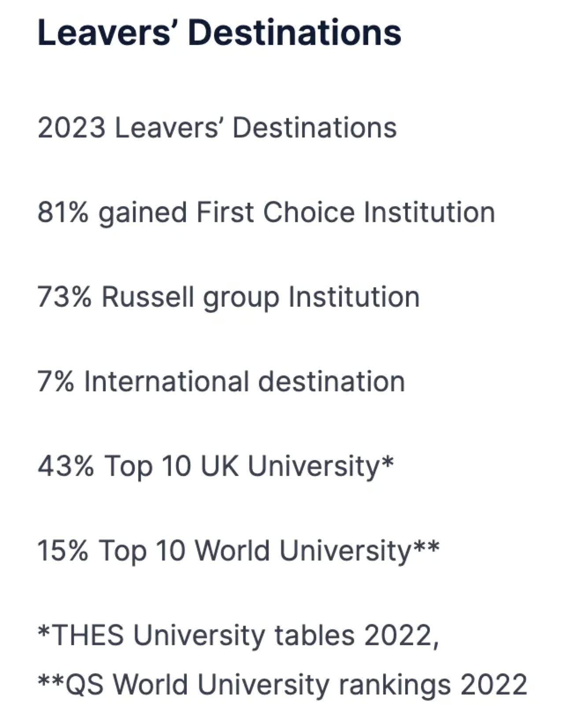Click the 43% figure

[x=66, y=466]
